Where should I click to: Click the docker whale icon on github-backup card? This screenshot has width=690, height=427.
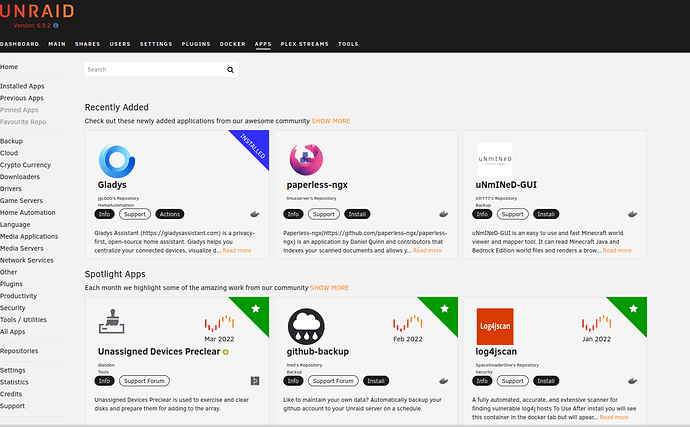coord(444,381)
